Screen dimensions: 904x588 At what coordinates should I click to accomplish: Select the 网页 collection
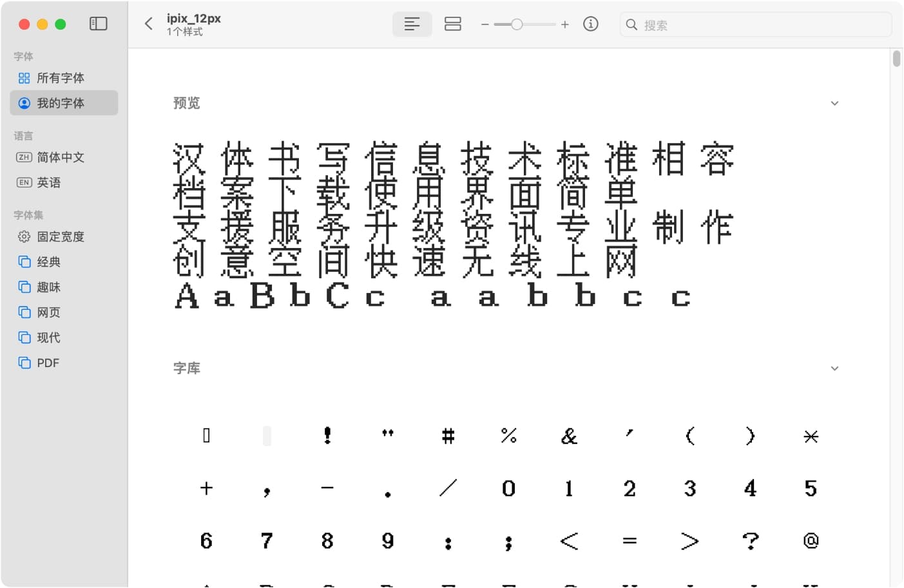[x=49, y=312]
